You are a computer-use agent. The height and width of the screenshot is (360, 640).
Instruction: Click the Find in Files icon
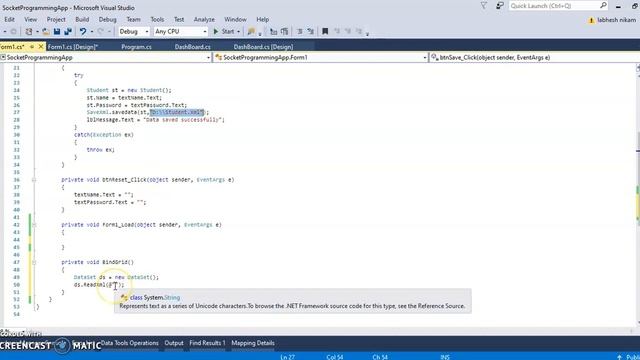tap(251, 31)
